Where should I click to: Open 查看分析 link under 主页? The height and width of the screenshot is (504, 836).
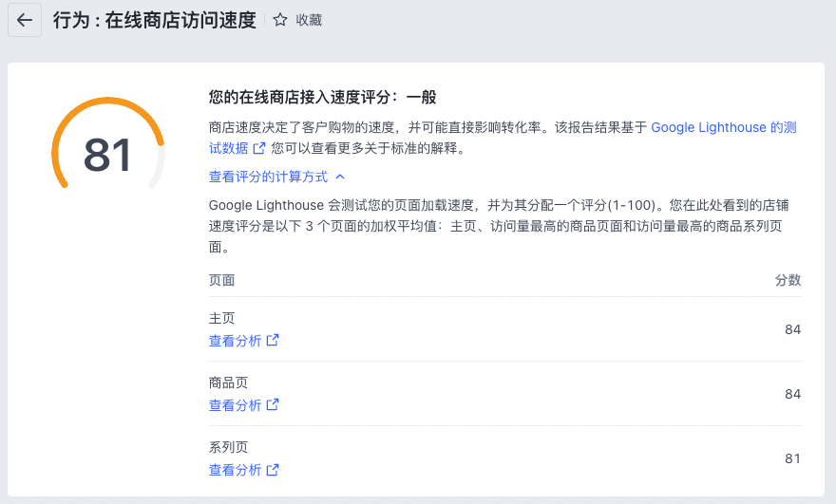coord(236,341)
